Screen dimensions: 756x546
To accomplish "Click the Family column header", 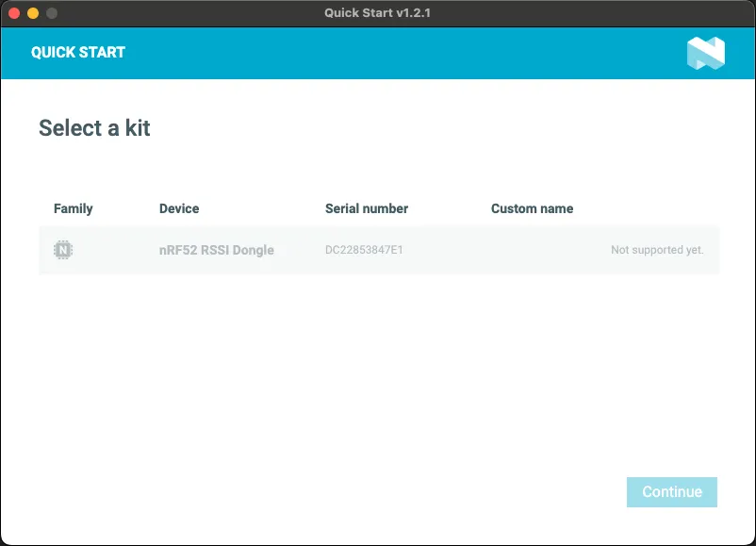I will click(x=73, y=208).
